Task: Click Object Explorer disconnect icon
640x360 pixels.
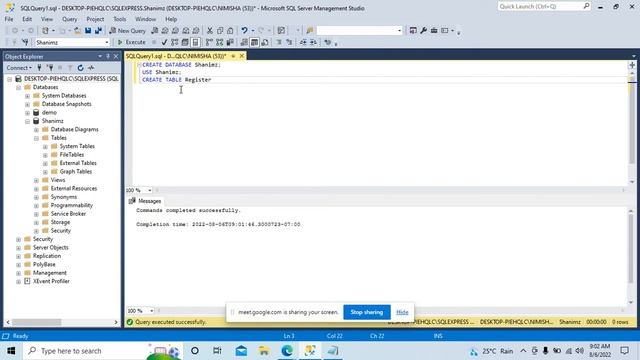Action: pos(50,68)
